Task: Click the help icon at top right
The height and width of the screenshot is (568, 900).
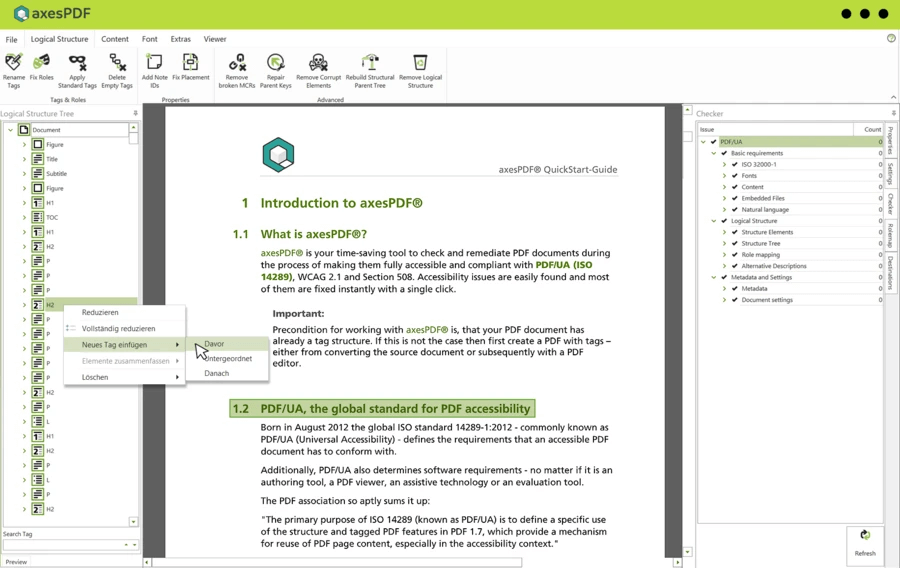Action: coord(891,38)
